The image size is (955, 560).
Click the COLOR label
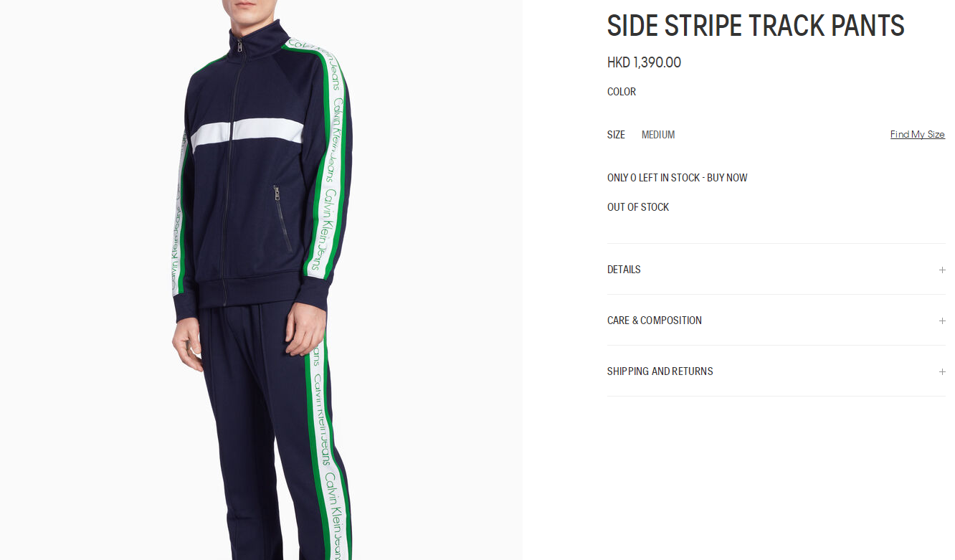(622, 92)
